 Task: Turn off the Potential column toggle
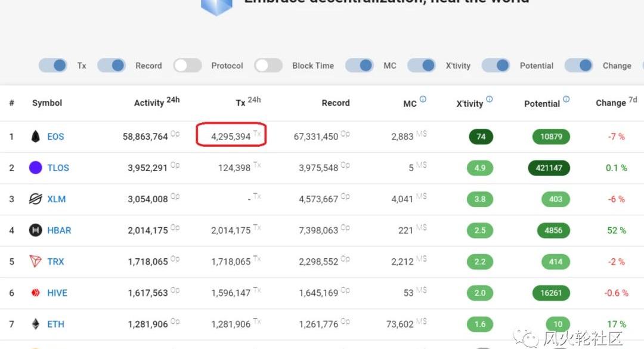point(496,66)
